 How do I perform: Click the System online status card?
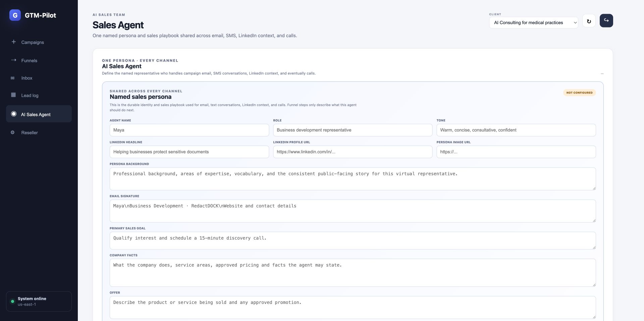coord(39,301)
